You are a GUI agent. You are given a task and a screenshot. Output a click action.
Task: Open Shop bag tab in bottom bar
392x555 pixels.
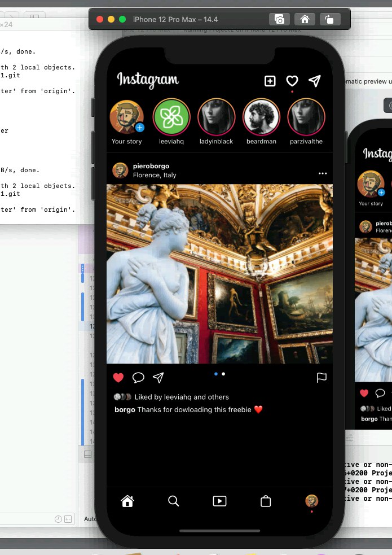tap(266, 501)
